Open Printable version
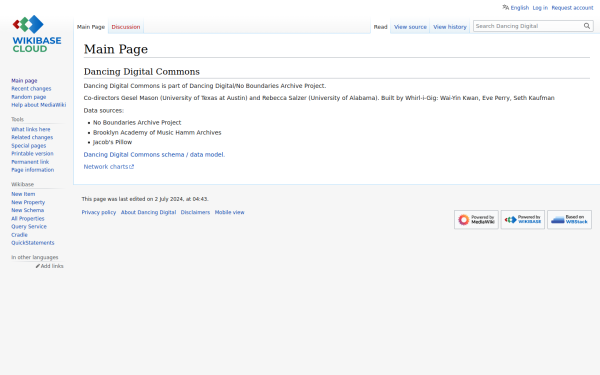This screenshot has width=600, height=375. (x=32, y=154)
